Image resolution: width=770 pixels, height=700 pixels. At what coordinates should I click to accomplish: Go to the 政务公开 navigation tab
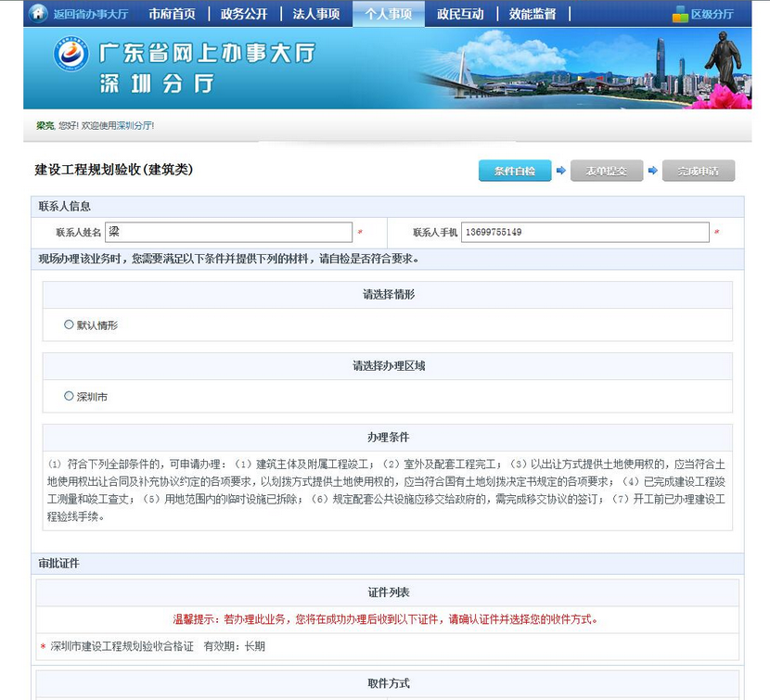[244, 14]
